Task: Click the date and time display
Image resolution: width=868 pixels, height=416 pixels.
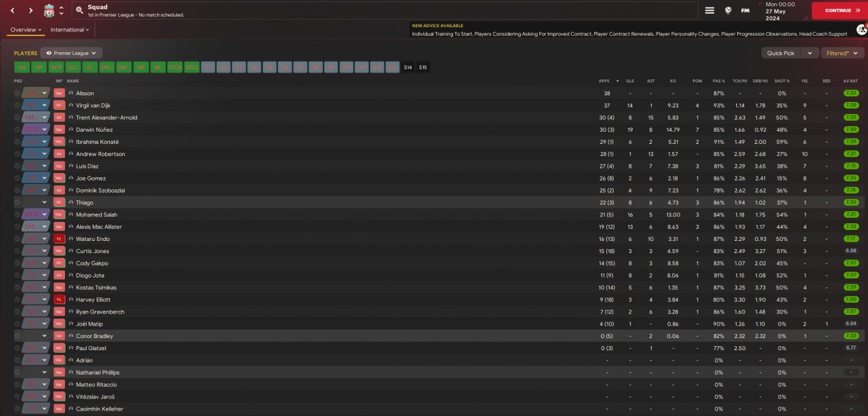Action: (x=781, y=10)
